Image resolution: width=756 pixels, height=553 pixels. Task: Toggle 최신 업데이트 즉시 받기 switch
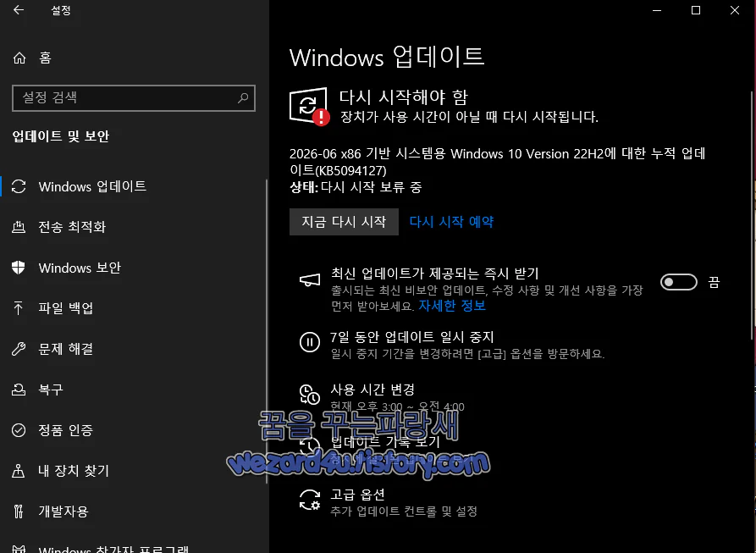678,282
